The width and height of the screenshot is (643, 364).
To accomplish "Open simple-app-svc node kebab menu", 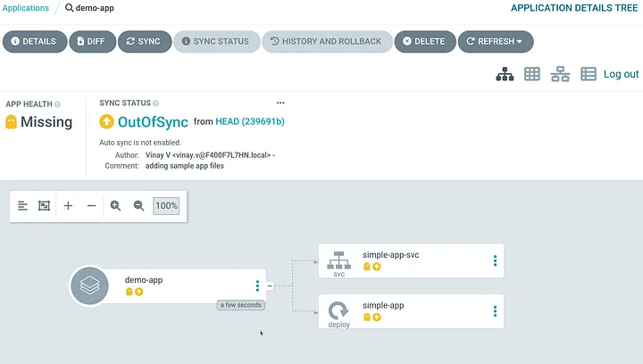I will point(495,261).
